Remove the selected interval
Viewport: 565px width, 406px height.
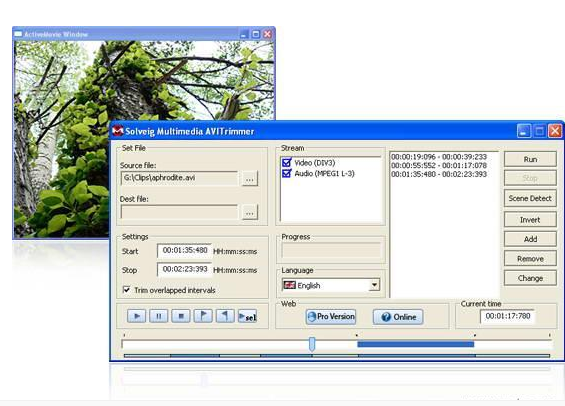tap(530, 259)
